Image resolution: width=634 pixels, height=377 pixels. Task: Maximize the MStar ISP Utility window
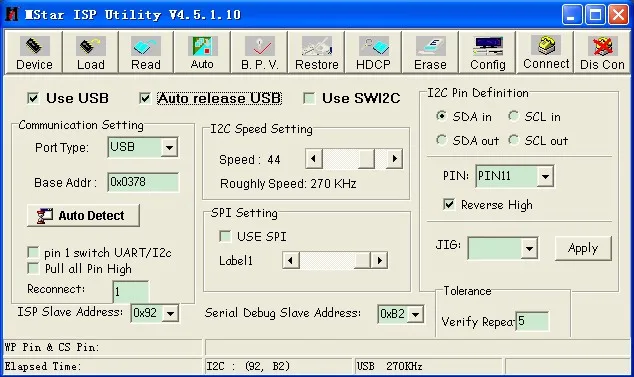click(x=595, y=15)
